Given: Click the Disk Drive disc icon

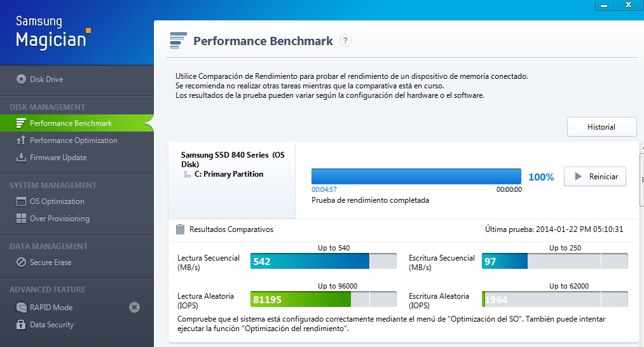Looking at the screenshot, I should [21, 79].
